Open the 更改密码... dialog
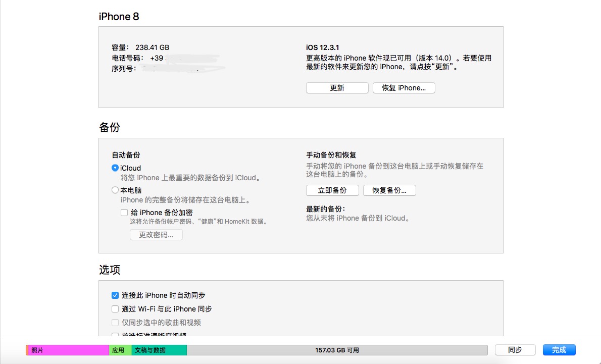 pos(156,235)
